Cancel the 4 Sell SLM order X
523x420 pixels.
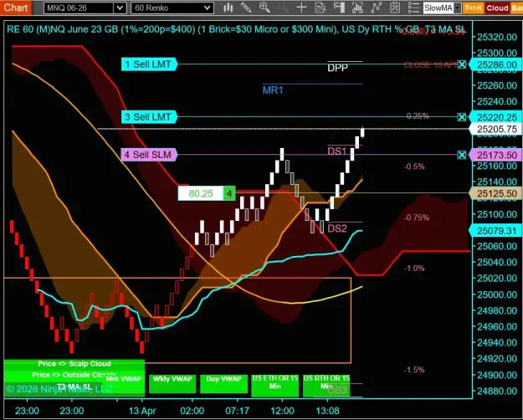pyautogui.click(x=462, y=155)
